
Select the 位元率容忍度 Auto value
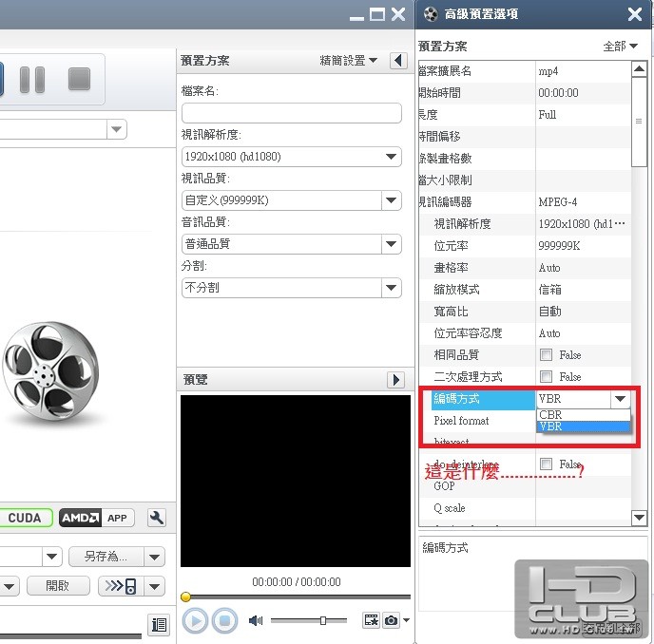583,333
